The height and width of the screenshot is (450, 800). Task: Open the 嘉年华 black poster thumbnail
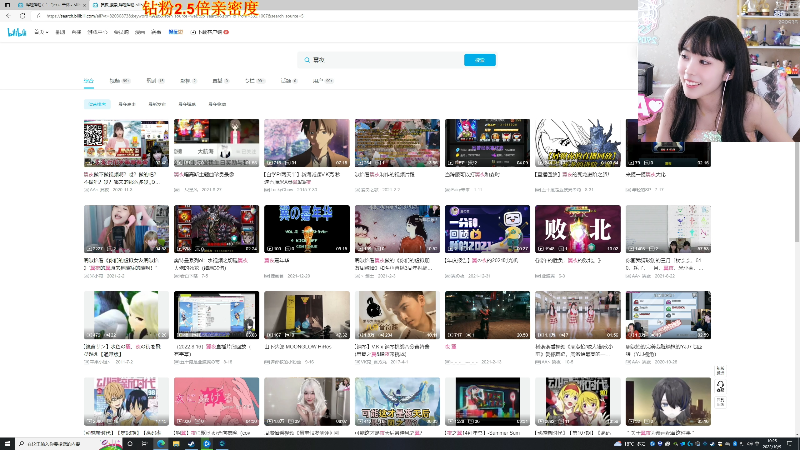pos(307,229)
